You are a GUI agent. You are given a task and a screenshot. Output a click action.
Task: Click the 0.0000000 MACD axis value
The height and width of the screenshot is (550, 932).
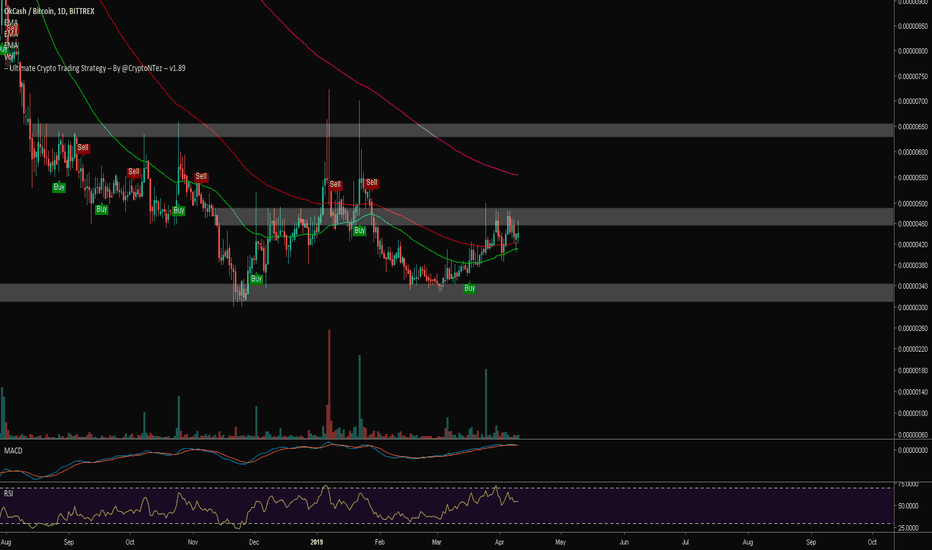coord(913,450)
